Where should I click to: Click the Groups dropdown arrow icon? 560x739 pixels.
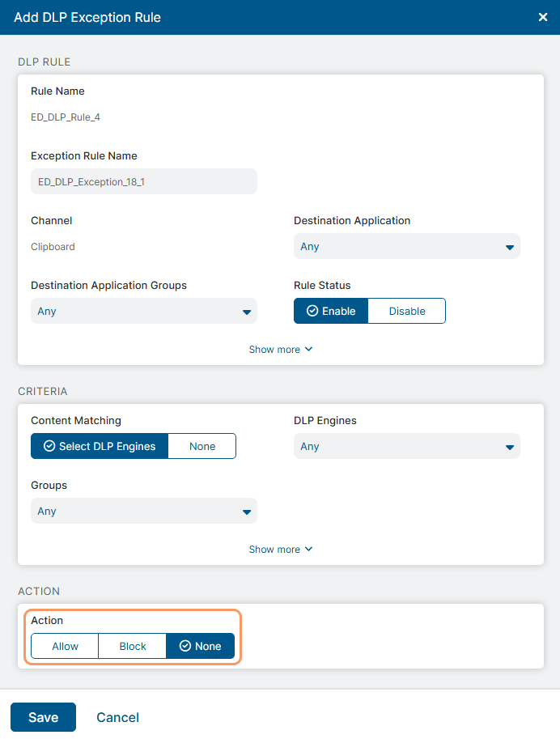pos(247,512)
